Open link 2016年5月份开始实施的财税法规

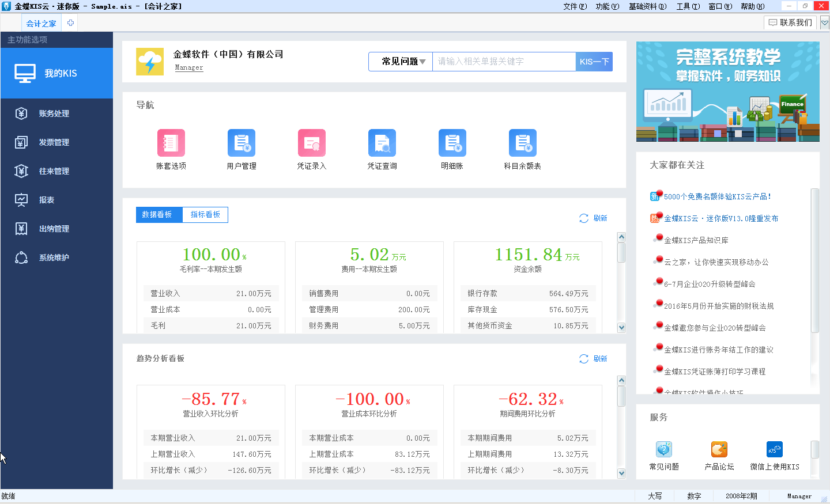(x=719, y=306)
